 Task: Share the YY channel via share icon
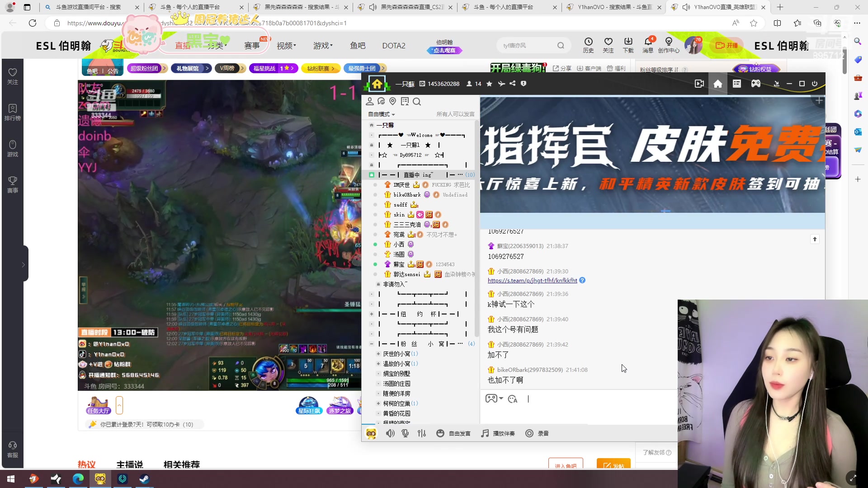tap(512, 84)
